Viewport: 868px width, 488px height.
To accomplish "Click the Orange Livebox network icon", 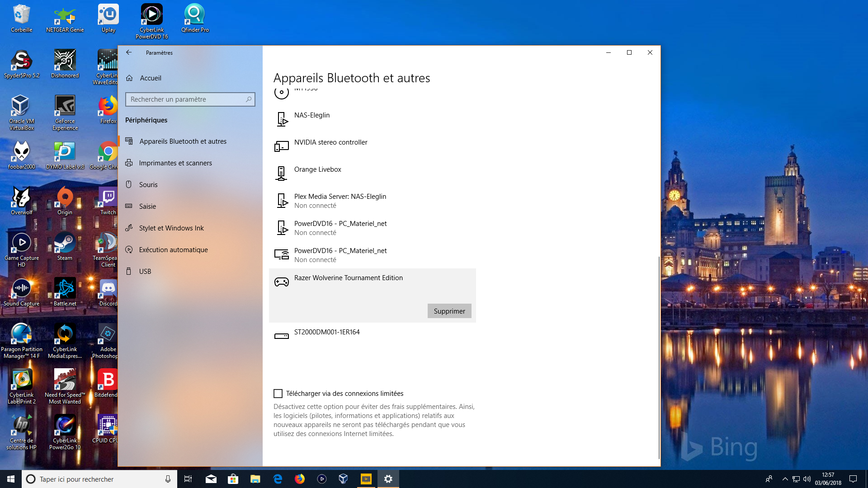I will pyautogui.click(x=281, y=174).
